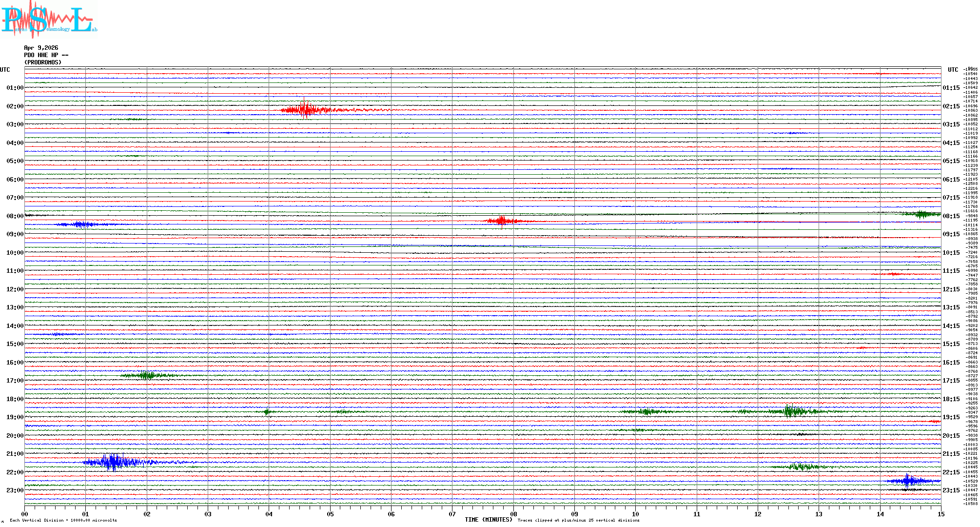The height and width of the screenshot is (527, 980).
Task: Click the large blue event after 21:00
Action: pos(114,462)
